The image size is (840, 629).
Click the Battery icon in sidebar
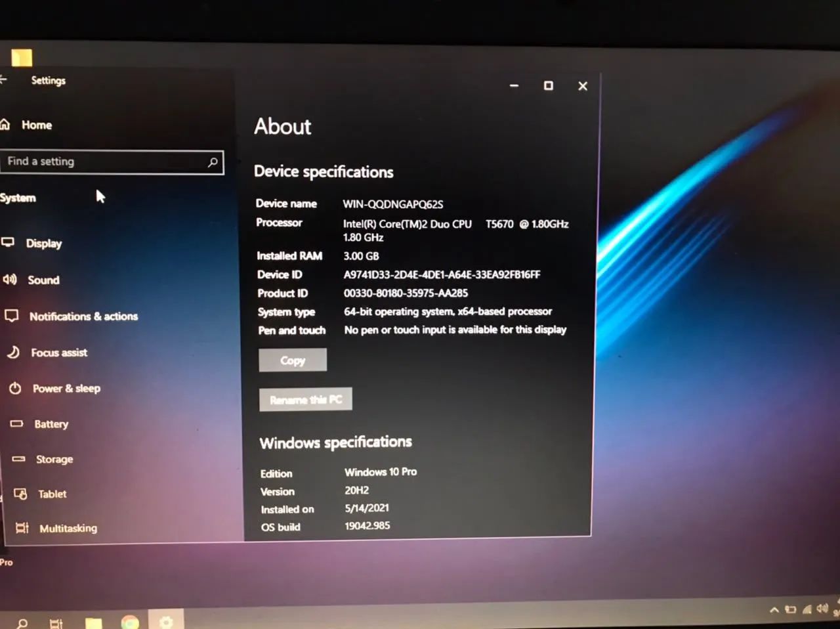click(x=16, y=423)
